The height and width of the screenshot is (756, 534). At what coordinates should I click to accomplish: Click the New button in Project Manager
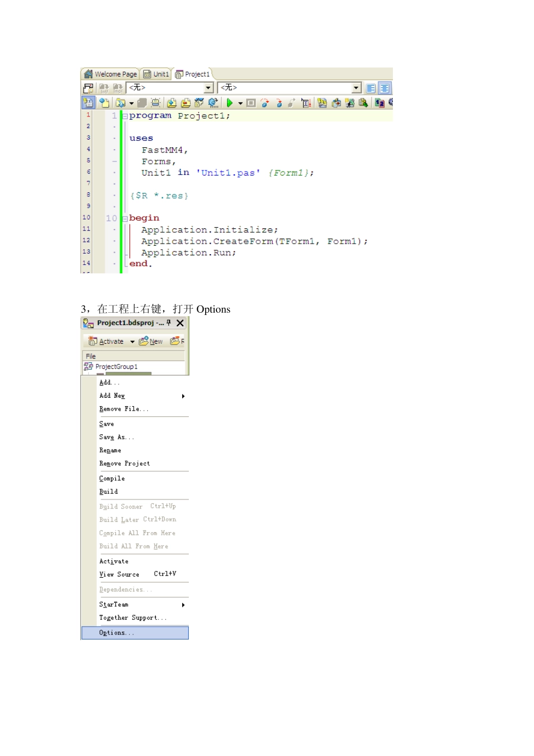pos(151,341)
